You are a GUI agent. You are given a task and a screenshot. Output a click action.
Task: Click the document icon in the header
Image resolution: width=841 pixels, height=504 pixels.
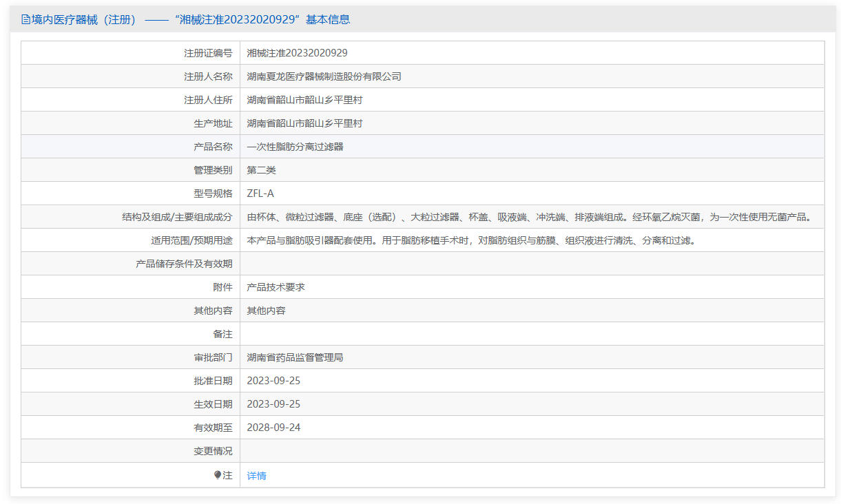coord(25,19)
